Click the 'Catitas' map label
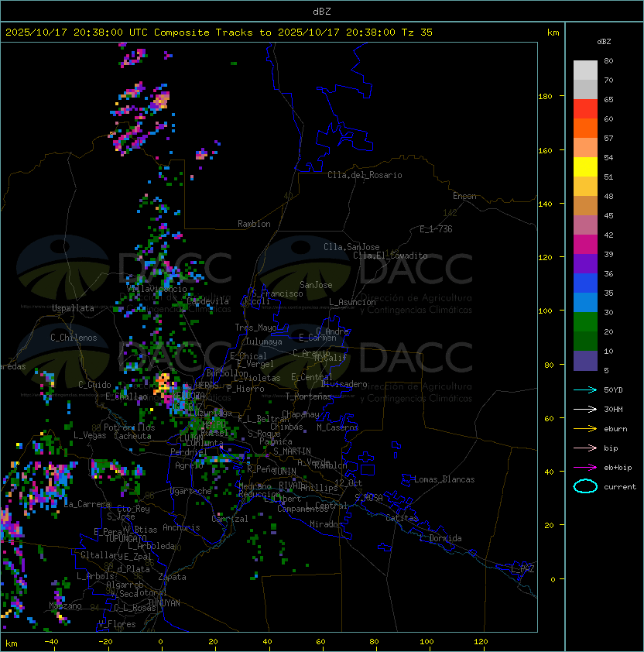Image resolution: width=644 pixels, height=652 pixels. [402, 518]
